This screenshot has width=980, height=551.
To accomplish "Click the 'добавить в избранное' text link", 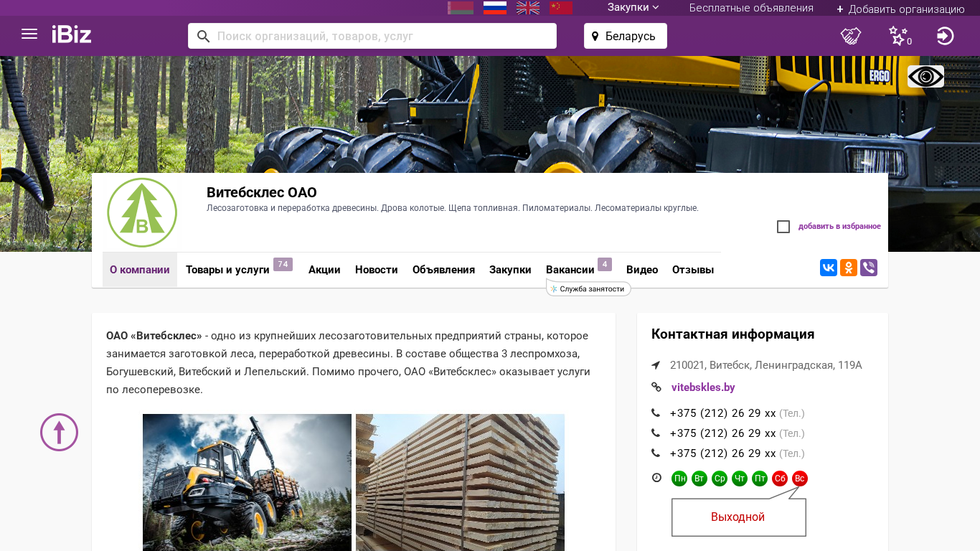I will 839,227.
